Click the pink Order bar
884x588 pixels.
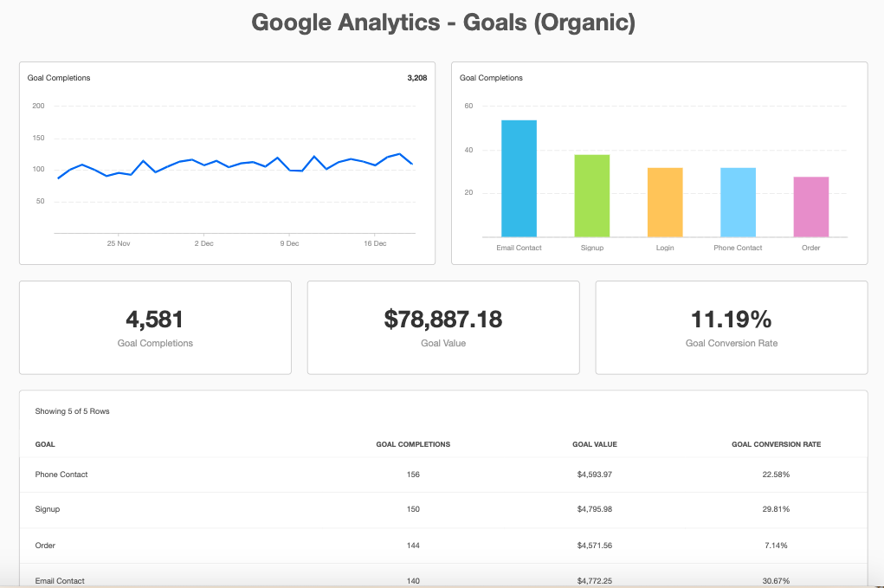[x=810, y=207]
